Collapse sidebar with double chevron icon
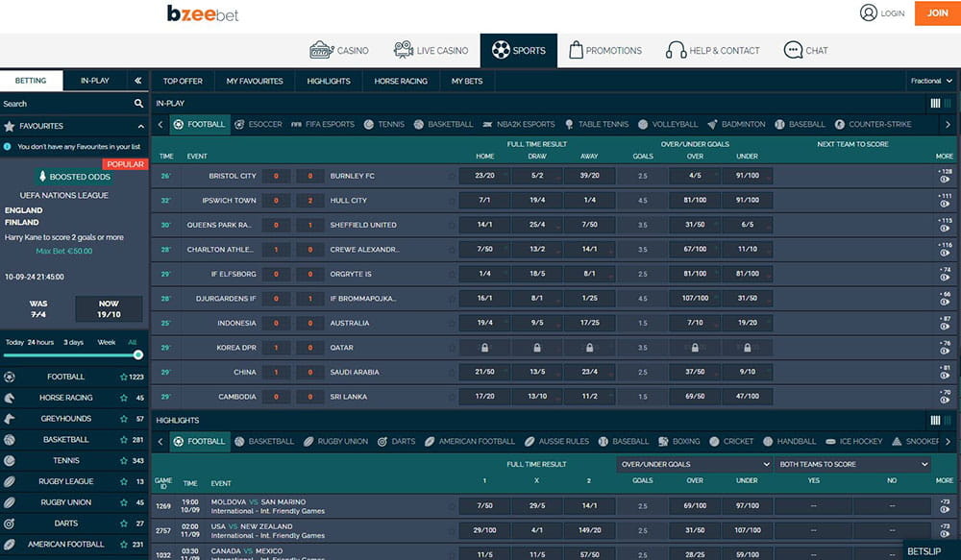Viewport: 961px width, 560px height. point(137,81)
